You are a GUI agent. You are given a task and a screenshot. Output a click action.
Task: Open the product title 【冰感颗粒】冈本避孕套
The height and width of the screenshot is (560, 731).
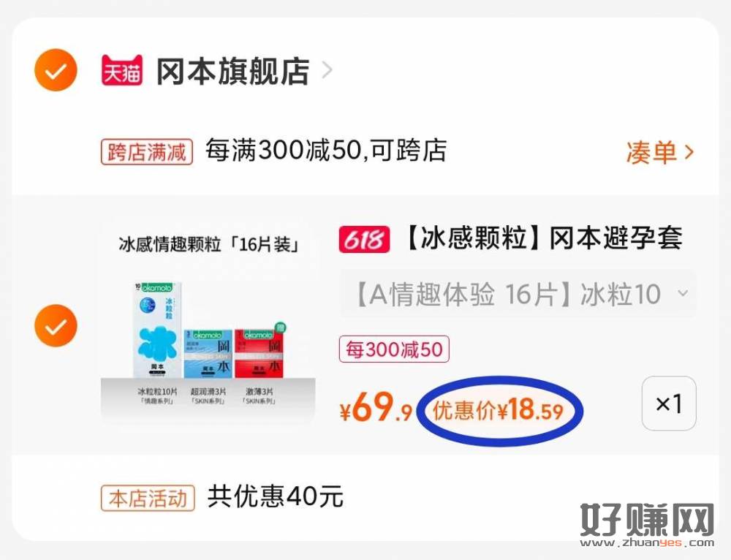543,238
